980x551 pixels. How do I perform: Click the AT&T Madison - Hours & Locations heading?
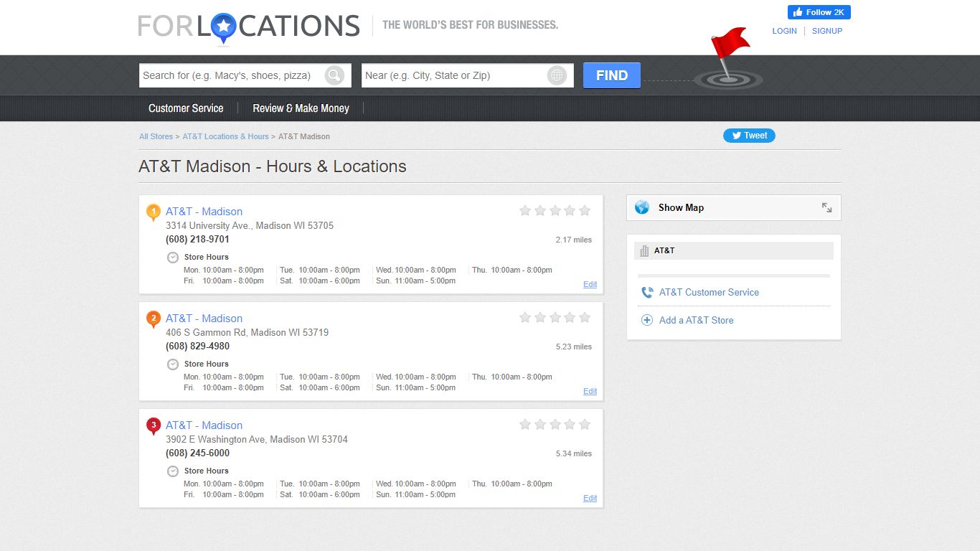tap(273, 166)
